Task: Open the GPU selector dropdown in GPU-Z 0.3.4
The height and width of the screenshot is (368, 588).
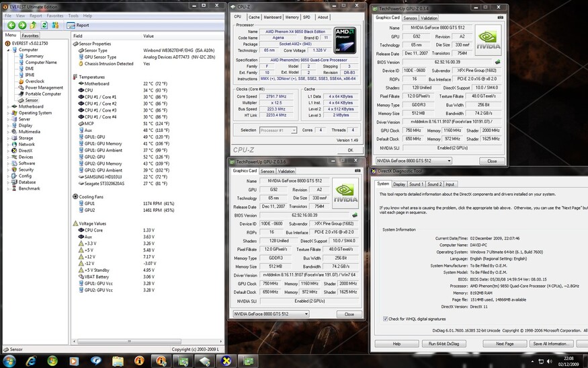Action: tap(414, 161)
